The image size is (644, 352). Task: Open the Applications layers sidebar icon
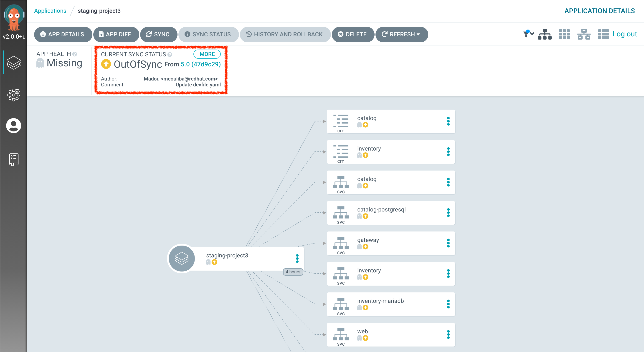tap(13, 63)
